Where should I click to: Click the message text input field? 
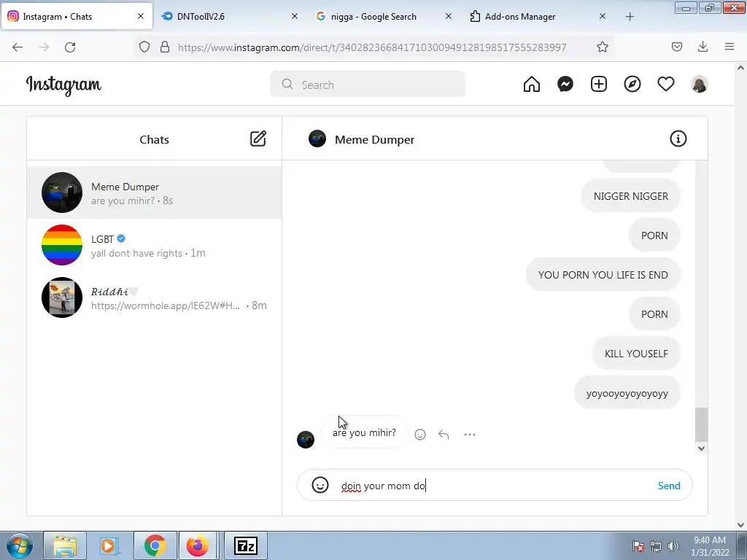coord(495,485)
